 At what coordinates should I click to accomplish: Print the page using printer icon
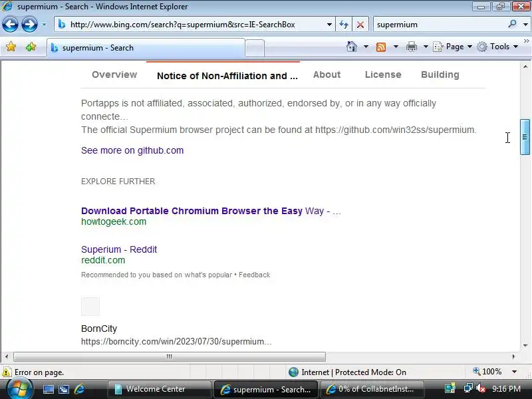(412, 47)
